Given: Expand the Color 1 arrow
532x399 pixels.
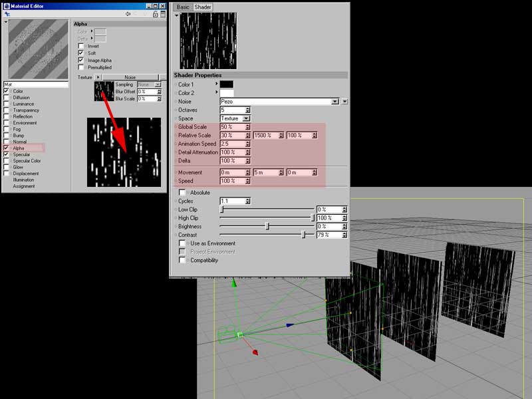Looking at the screenshot, I should point(216,84).
